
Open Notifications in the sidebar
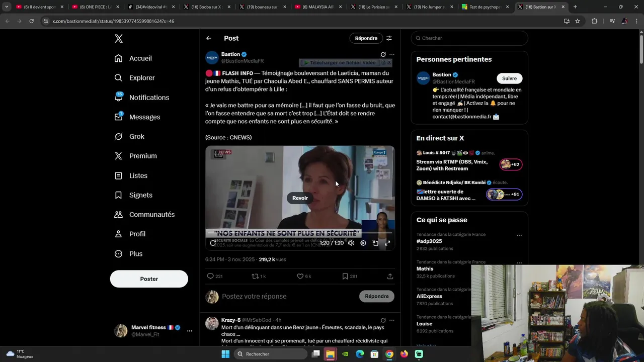(x=142, y=98)
